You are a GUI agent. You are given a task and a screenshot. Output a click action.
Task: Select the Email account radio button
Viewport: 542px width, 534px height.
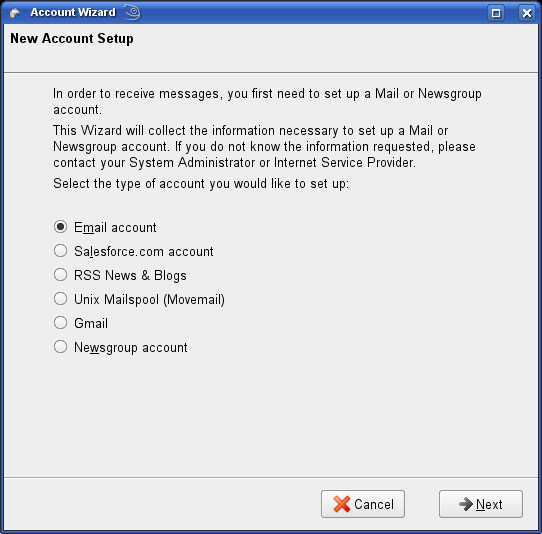coord(60,227)
